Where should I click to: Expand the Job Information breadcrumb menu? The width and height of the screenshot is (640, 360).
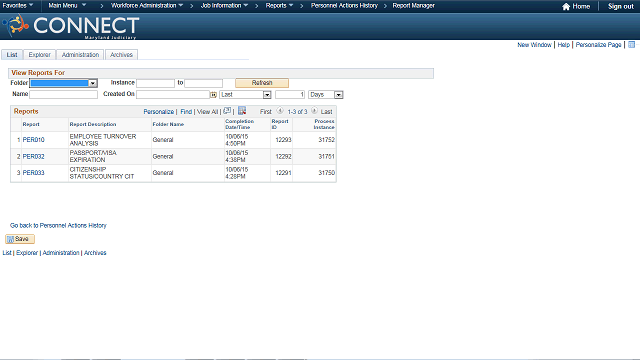[x=224, y=5]
